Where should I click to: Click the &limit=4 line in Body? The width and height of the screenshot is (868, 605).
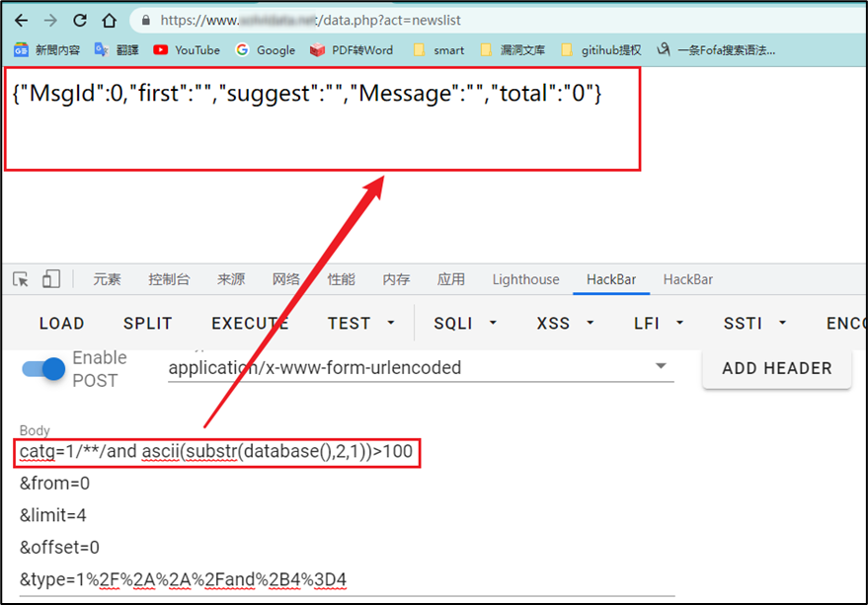pos(53,516)
